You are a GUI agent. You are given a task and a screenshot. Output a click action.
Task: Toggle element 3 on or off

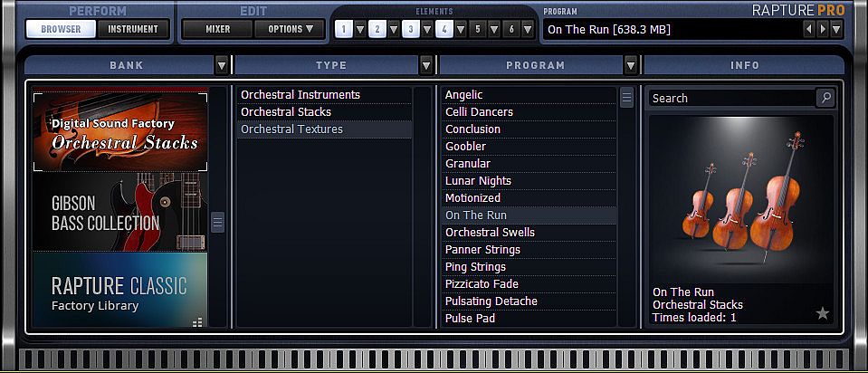(x=410, y=29)
